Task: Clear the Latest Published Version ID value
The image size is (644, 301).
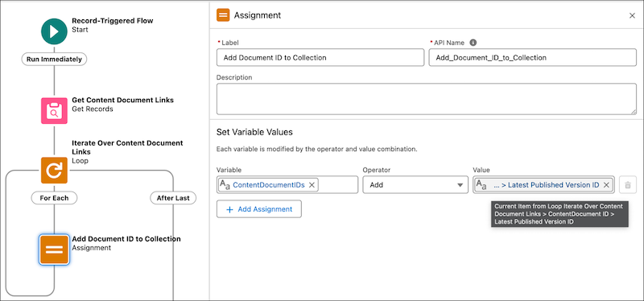Action: click(x=606, y=185)
